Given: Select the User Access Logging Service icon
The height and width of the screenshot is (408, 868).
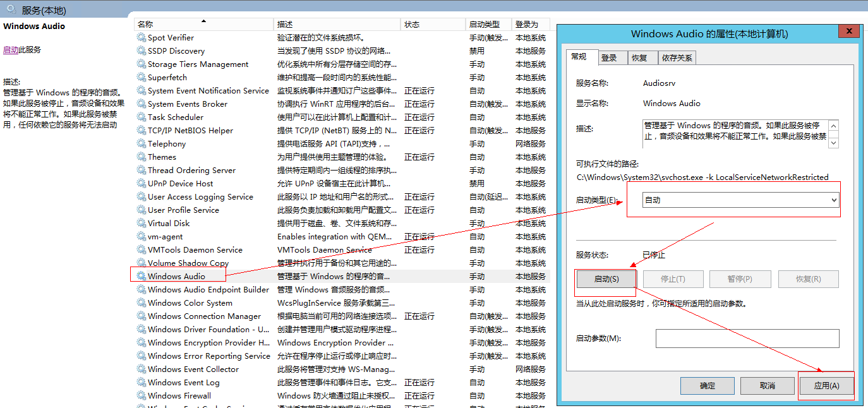Looking at the screenshot, I should [x=141, y=197].
